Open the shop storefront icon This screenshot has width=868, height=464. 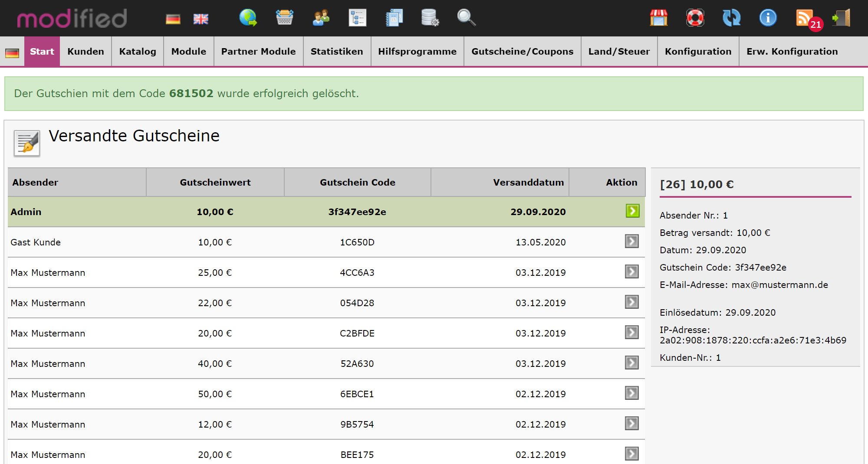pos(658,18)
